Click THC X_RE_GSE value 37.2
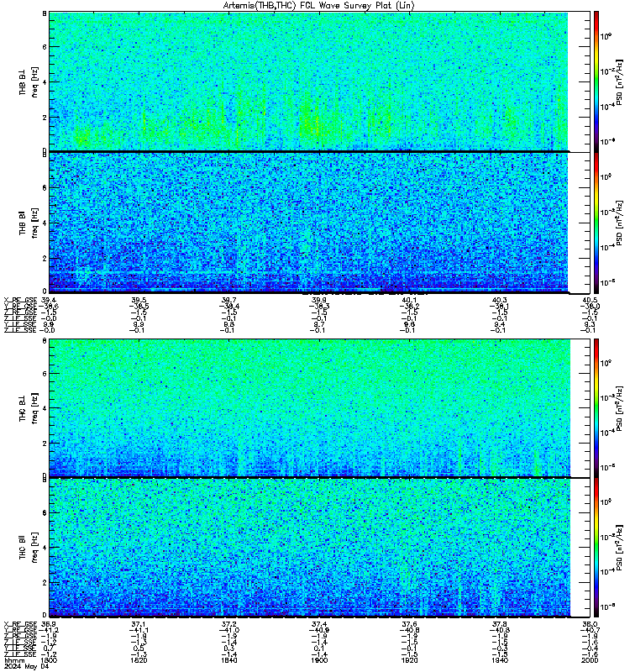Screen dimensions: 630x672 tap(228, 624)
